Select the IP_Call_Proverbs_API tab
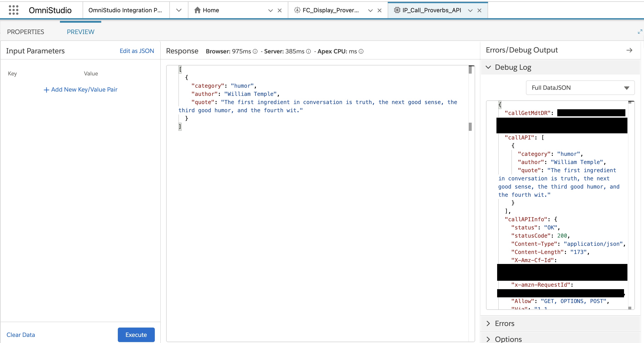The image size is (644, 343). pos(432,10)
